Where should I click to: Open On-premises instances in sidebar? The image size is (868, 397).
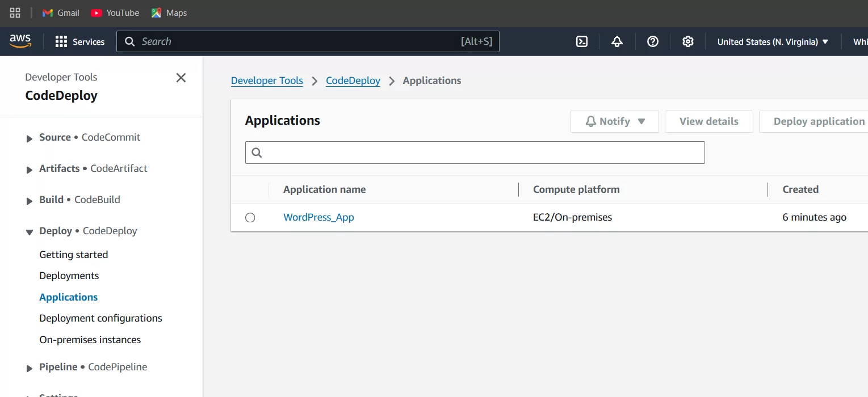pos(90,340)
